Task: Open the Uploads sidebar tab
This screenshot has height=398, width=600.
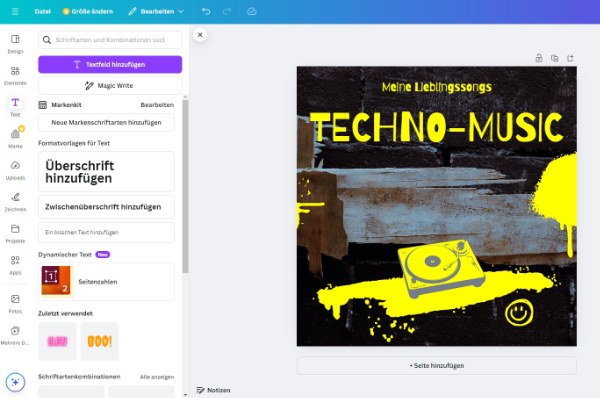Action: (15, 170)
